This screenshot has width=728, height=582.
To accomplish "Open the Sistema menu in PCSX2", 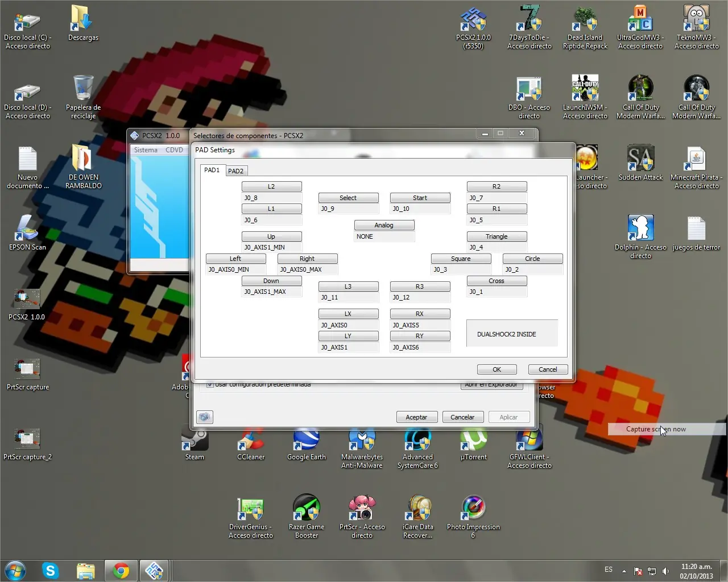I will tap(146, 150).
